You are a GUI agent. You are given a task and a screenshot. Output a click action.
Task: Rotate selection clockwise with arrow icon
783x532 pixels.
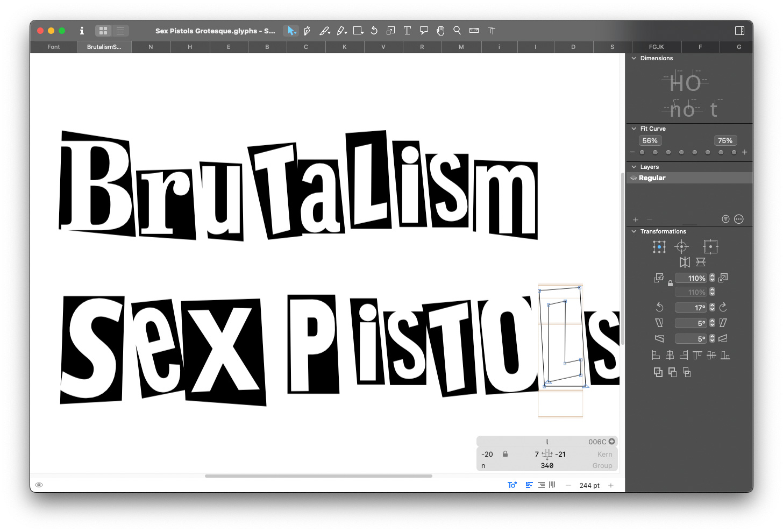[723, 307]
